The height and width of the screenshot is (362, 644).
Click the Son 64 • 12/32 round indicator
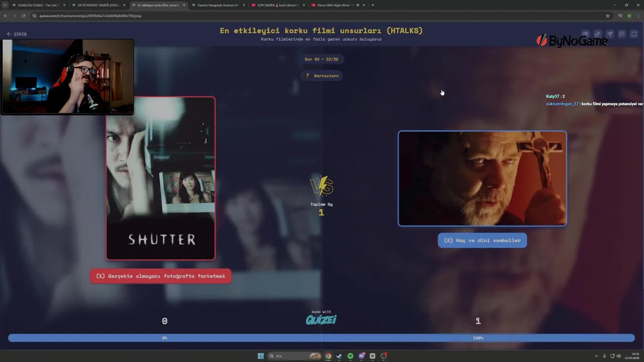click(321, 59)
